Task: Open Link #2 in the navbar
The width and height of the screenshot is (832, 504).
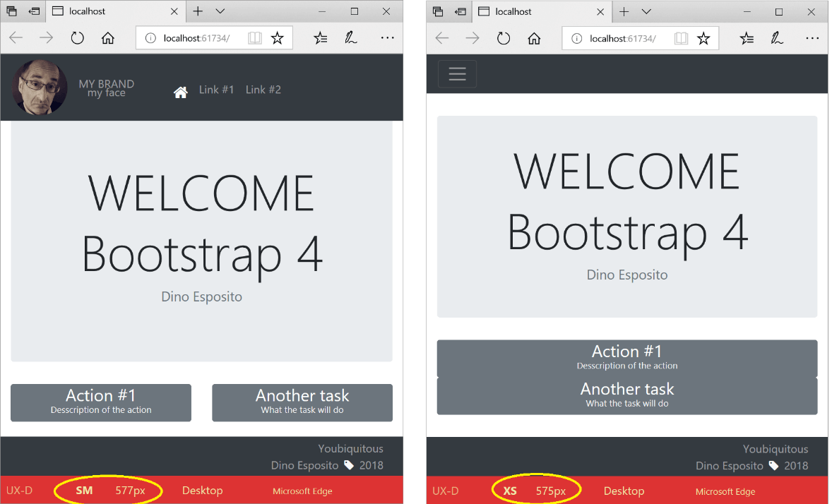Action: [x=263, y=90]
